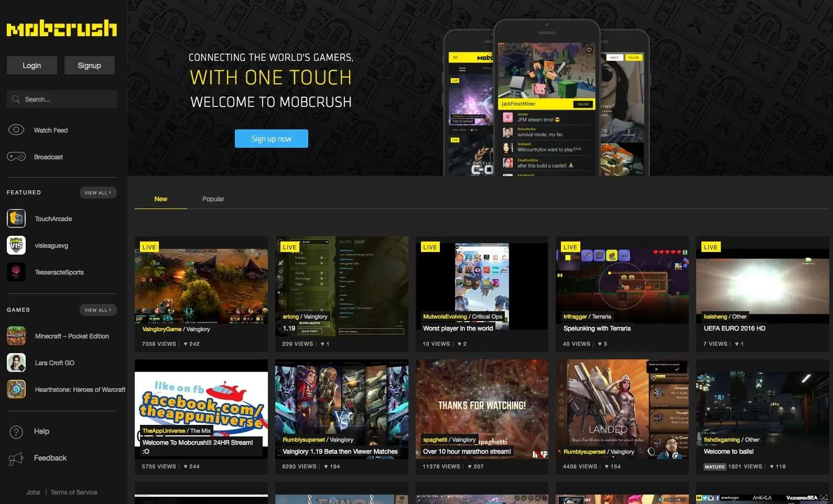The width and height of the screenshot is (833, 504).
Task: Click the MATURE badge on fishdixgaming stream
Action: [x=715, y=467]
